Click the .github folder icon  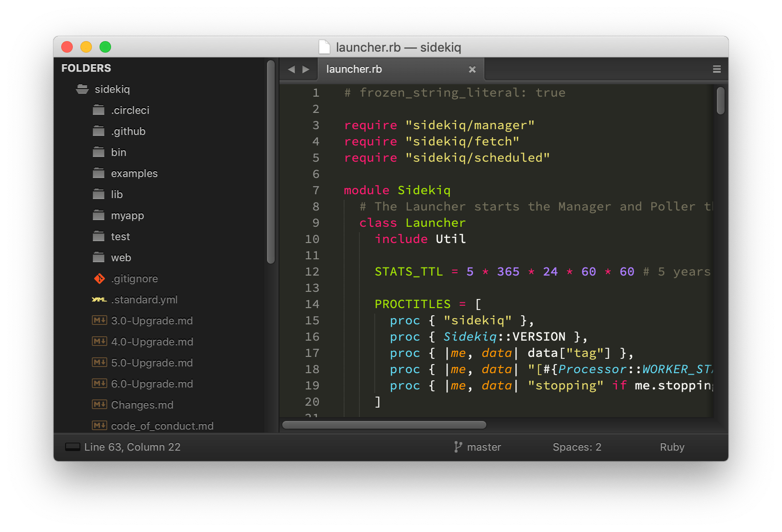[99, 131]
